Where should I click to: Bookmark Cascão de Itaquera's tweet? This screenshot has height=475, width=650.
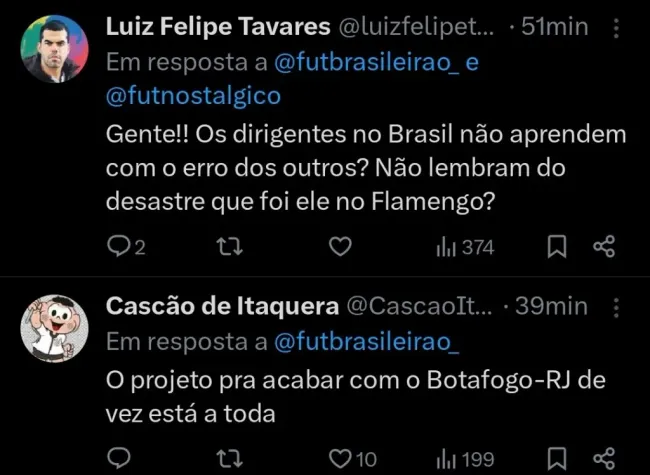click(x=561, y=459)
